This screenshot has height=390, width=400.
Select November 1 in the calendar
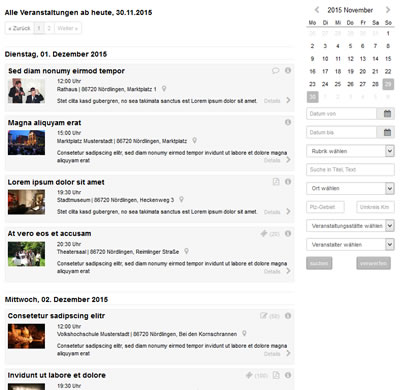(388, 33)
